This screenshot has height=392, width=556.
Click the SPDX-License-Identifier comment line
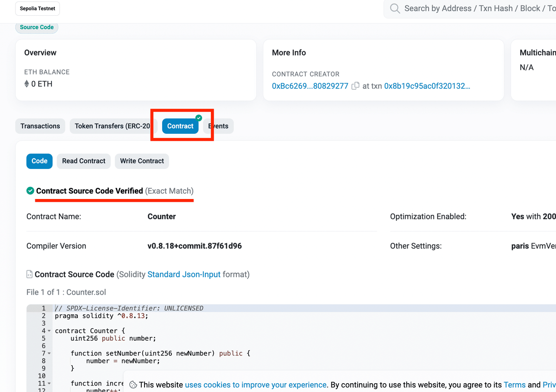point(129,308)
